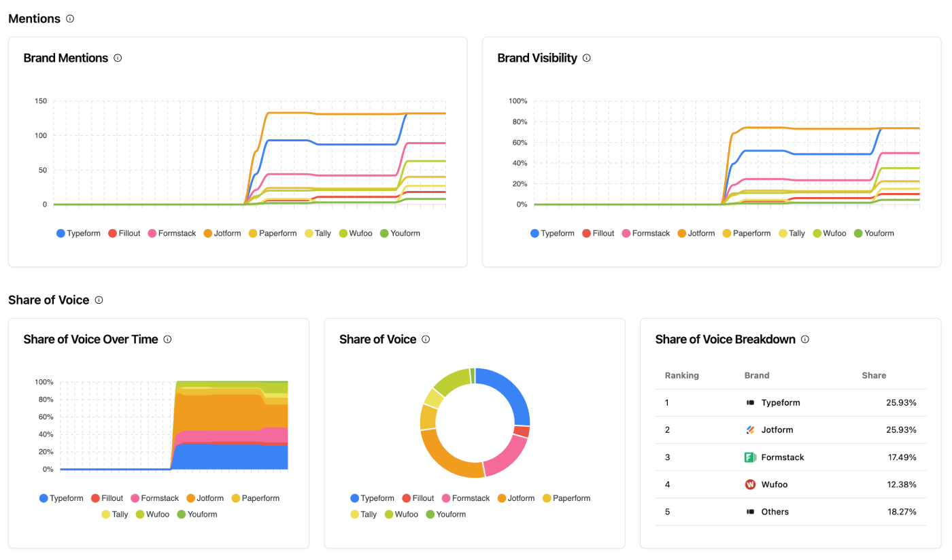The image size is (952, 560).
Task: Toggle Typeform legend under the donut chart
Action: click(x=372, y=499)
